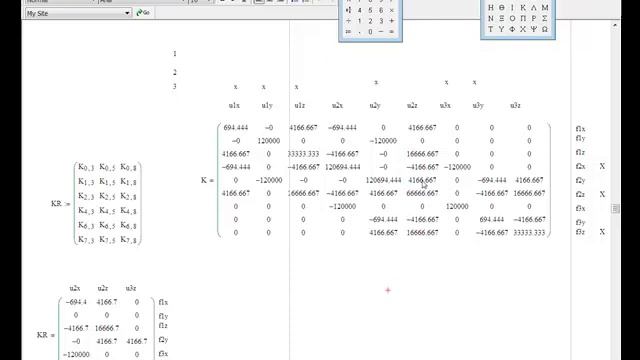The height and width of the screenshot is (360, 640).
Task: Insert Greek capital Tau
Action: 491,29
